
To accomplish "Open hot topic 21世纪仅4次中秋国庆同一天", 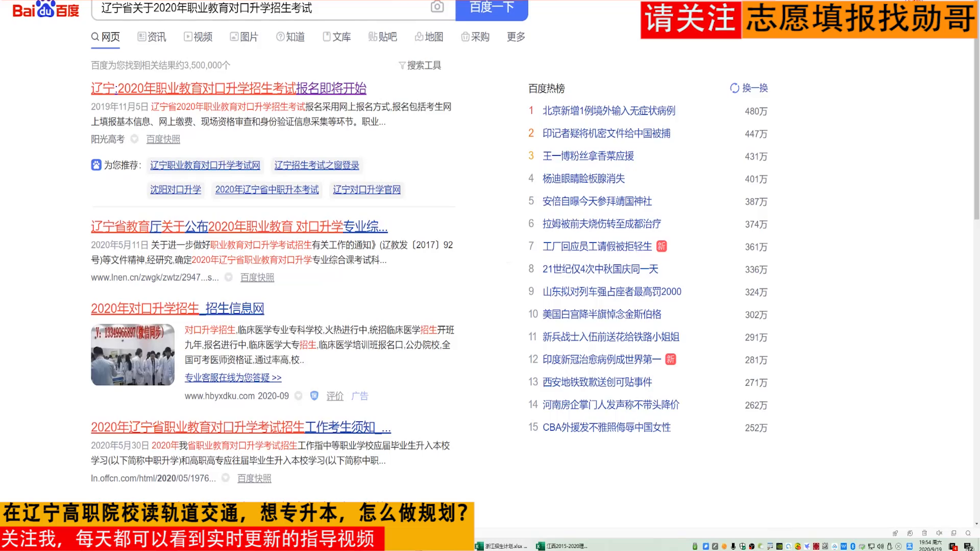I will (x=600, y=269).
